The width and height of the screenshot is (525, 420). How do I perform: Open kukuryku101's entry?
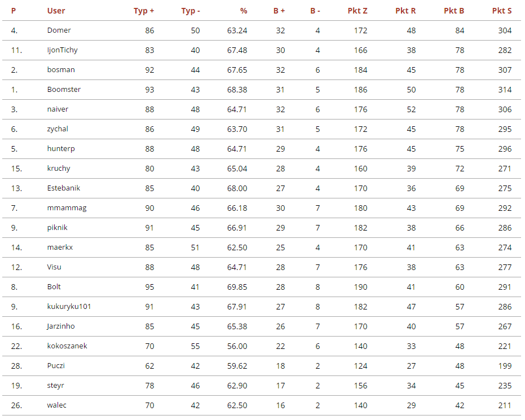point(69,307)
